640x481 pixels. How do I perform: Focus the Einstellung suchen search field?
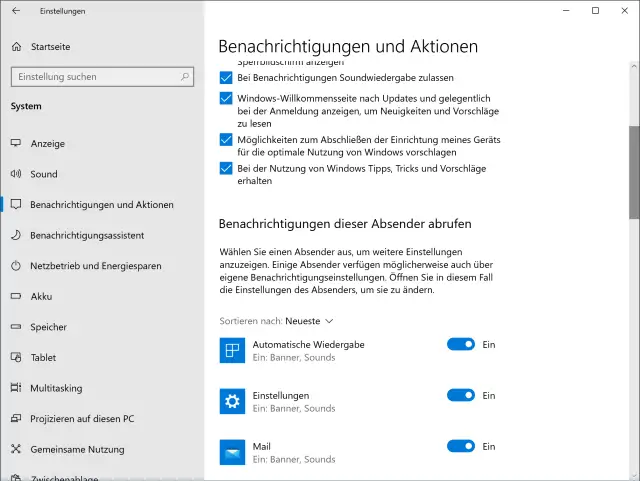point(102,77)
